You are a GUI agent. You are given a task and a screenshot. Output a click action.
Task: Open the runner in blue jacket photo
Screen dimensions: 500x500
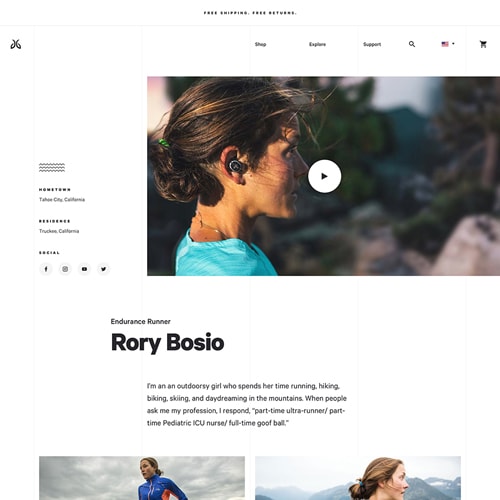[x=142, y=478]
